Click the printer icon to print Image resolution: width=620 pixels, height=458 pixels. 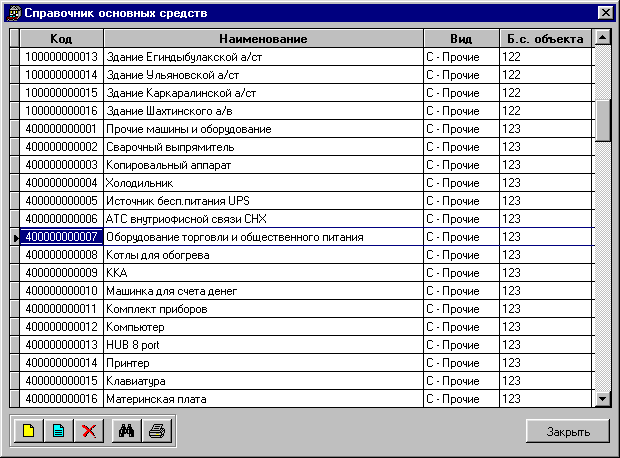[x=156, y=431]
